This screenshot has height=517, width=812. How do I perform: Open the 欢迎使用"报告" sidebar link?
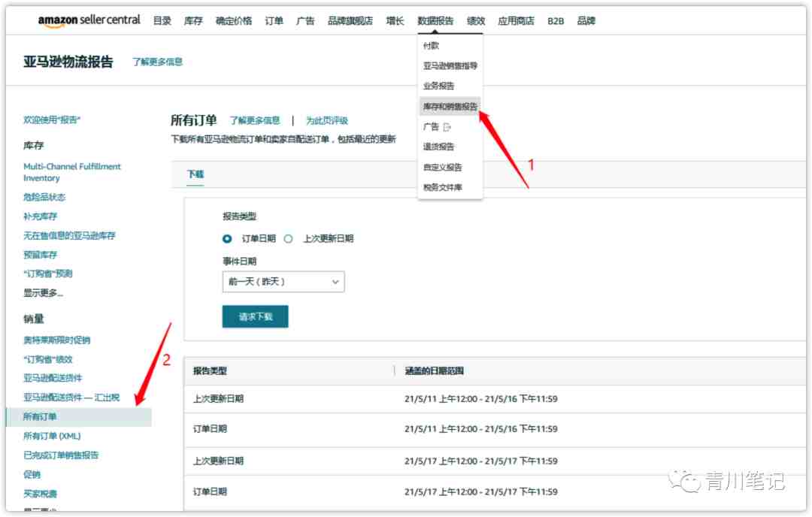pos(52,120)
